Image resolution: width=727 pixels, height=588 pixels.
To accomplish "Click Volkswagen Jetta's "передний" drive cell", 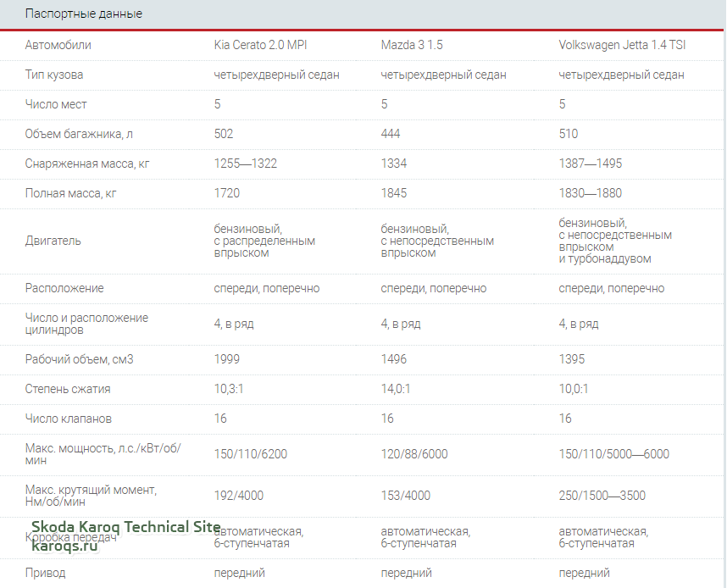I will point(584,573).
